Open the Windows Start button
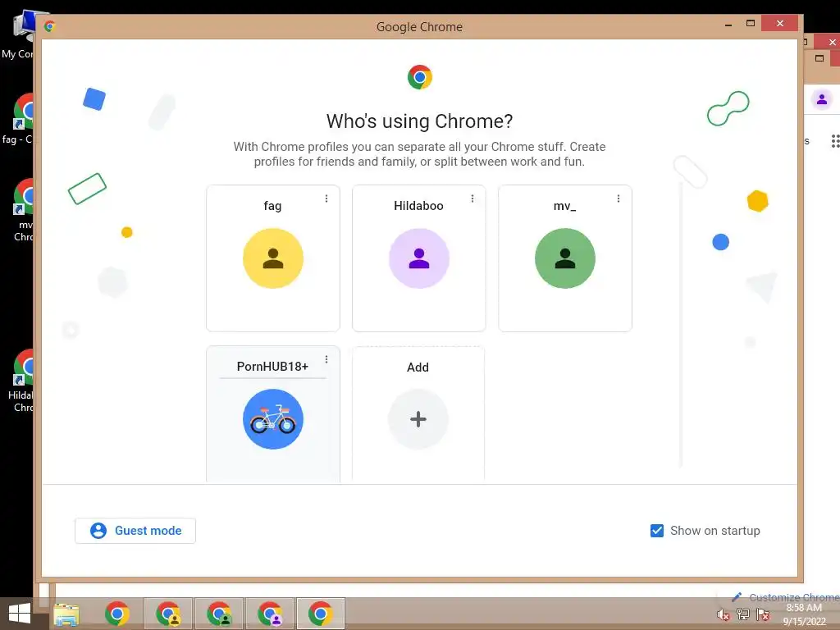Image resolution: width=840 pixels, height=630 pixels. 20,614
